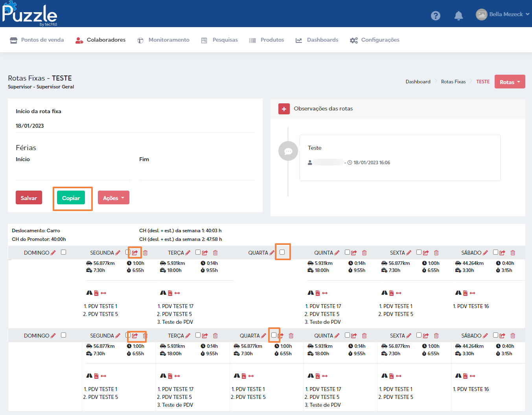This screenshot has height=415, width=532.
Task: Tick the DOMINGO checkbox in week two
Action: pos(63,335)
